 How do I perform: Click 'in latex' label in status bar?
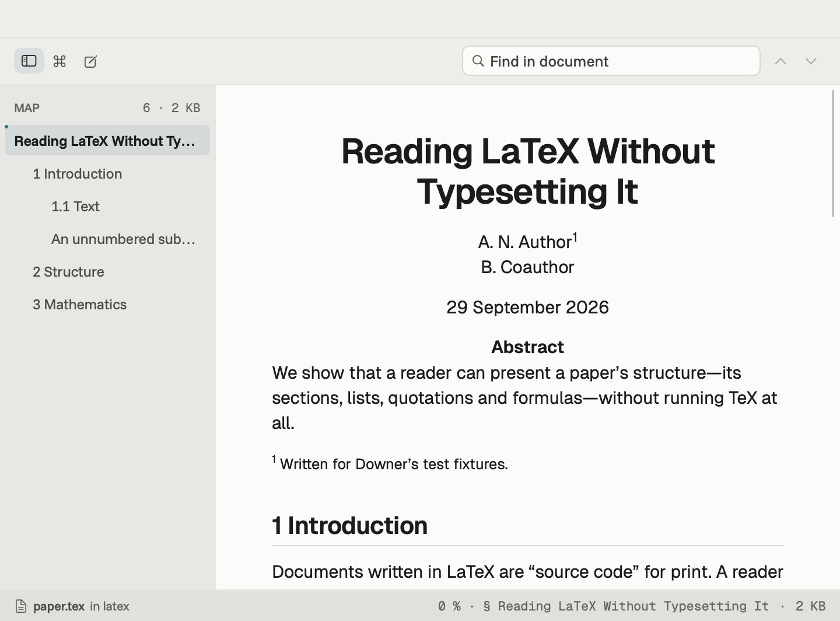pos(110,606)
